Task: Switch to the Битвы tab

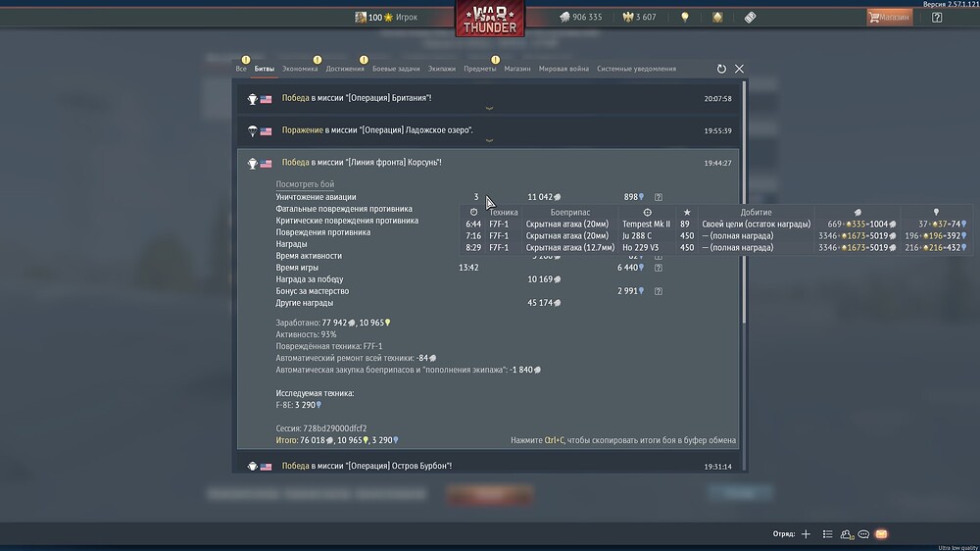Action: point(265,69)
